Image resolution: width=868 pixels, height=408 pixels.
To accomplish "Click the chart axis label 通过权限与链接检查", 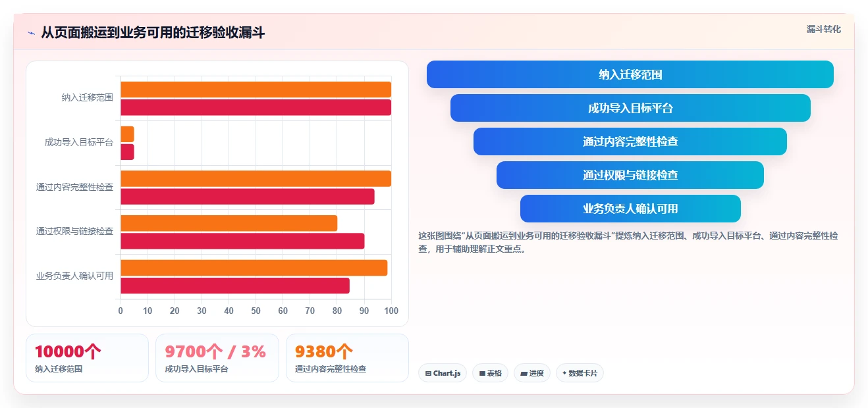I will 74,231.
